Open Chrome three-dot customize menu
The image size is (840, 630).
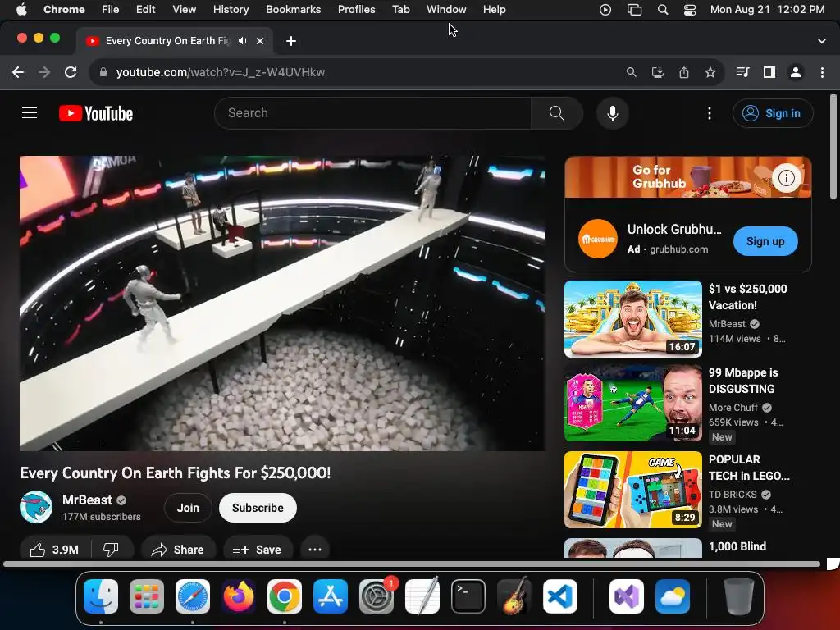pos(822,72)
